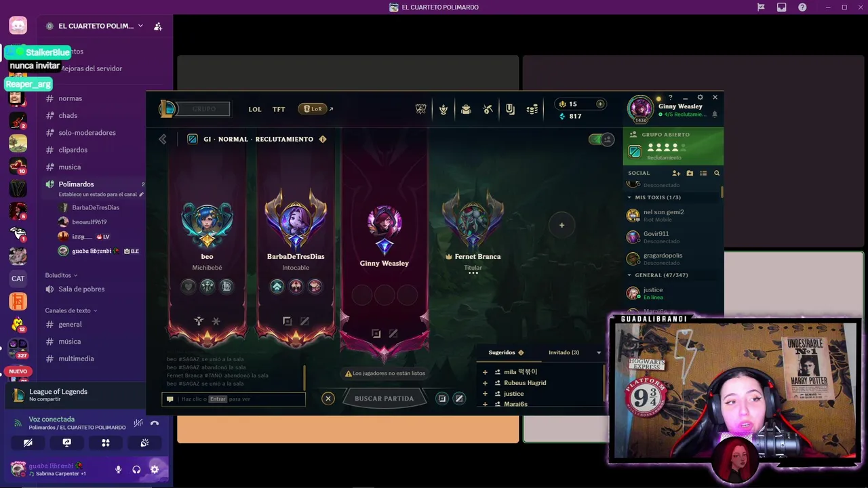The image size is (868, 488).
Task: Click new folder icon in Social panel
Action: (x=690, y=173)
